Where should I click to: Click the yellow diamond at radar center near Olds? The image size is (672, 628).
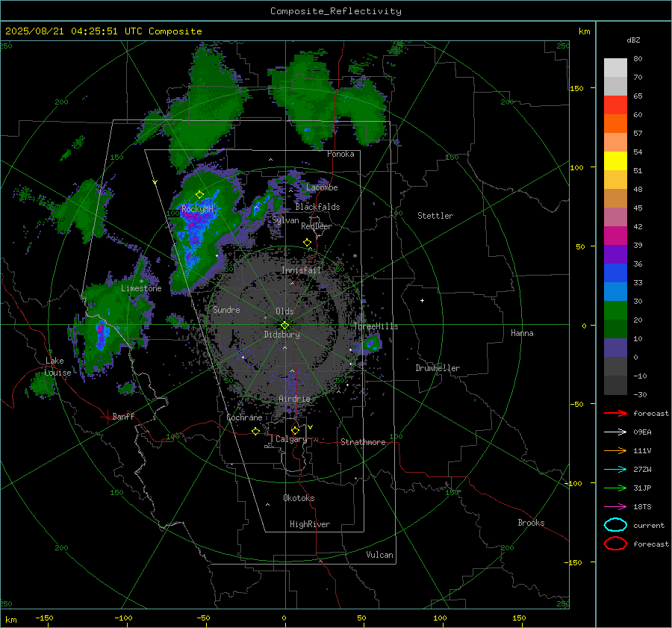point(284,326)
